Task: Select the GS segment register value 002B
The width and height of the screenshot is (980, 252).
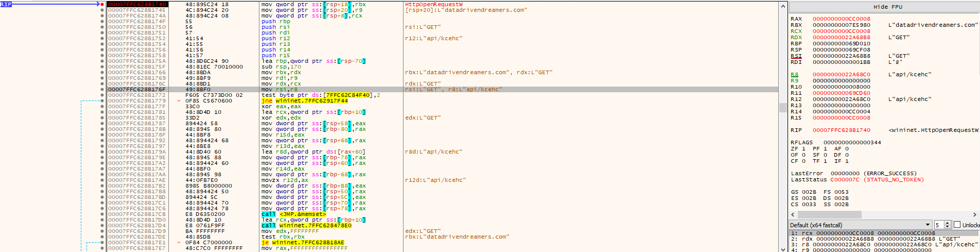Action: click(809, 192)
